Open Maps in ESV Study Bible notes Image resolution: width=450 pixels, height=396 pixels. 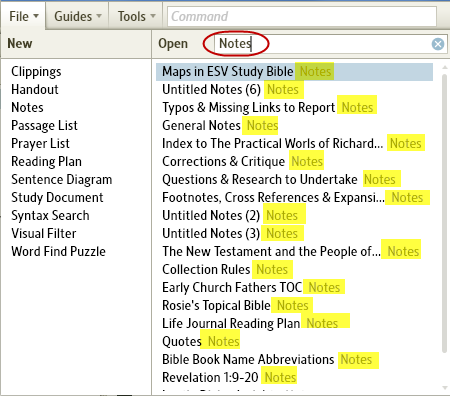tap(294, 72)
